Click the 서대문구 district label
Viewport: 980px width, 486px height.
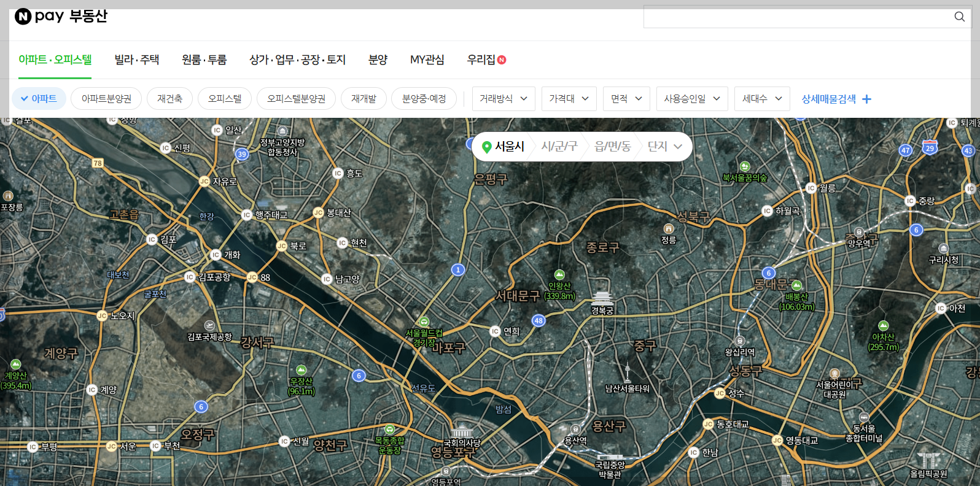[518, 296]
